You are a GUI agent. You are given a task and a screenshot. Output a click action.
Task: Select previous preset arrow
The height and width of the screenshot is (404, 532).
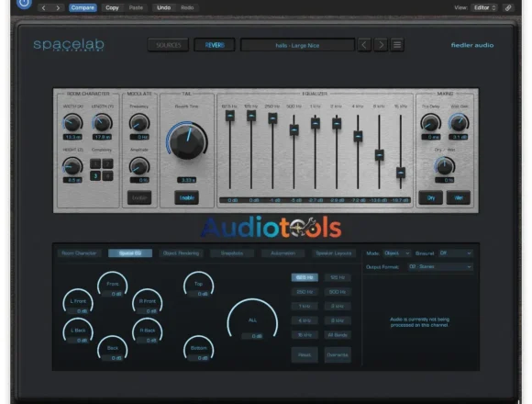pos(364,45)
